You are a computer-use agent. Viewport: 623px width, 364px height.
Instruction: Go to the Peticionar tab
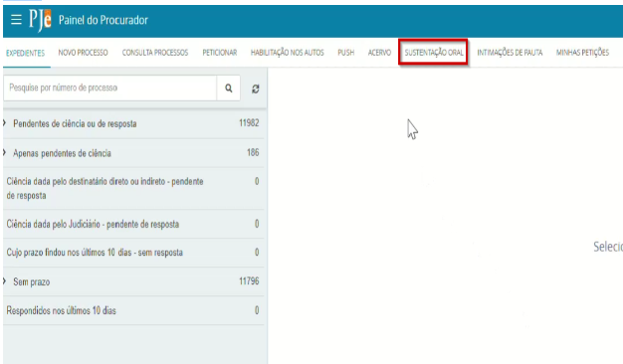[x=220, y=53]
